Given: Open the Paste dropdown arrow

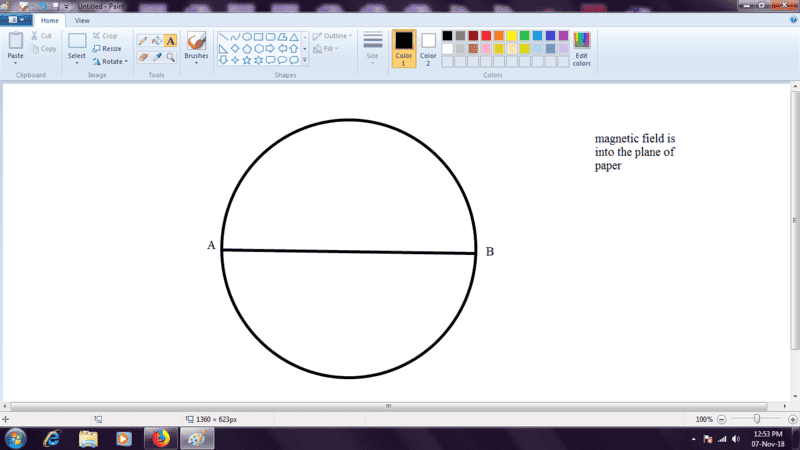Looking at the screenshot, I should click(16, 63).
